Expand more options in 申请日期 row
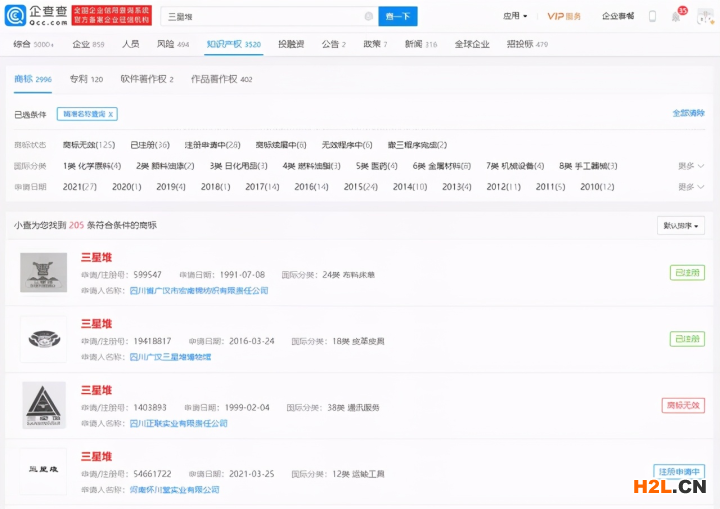The height and width of the screenshot is (509, 720). click(691, 187)
